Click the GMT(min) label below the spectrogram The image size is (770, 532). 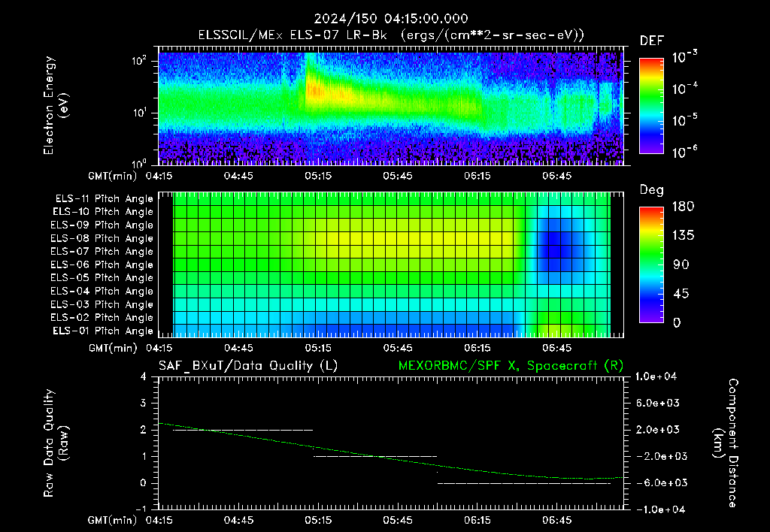[113, 176]
